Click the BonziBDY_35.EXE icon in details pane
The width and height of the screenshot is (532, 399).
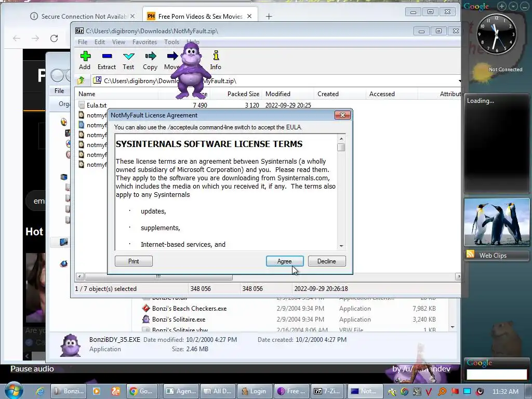tap(71, 345)
